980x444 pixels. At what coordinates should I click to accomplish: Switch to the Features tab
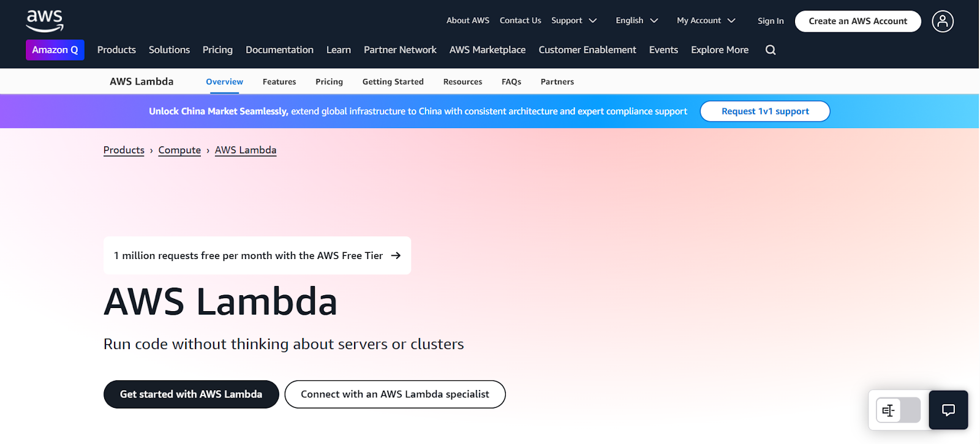coord(279,82)
